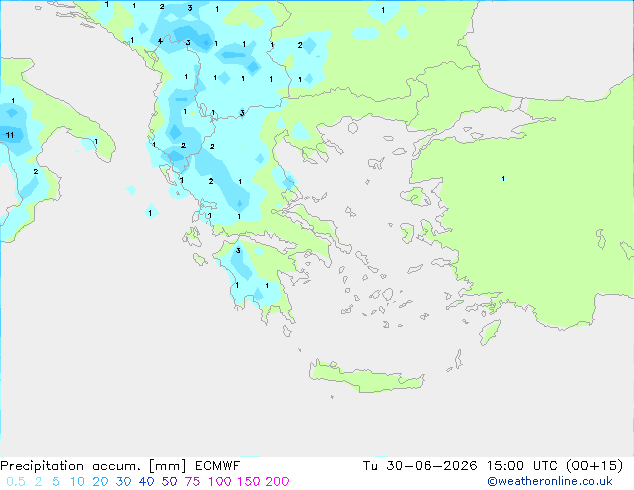
Task: Click the ECMWF model label
Action: pyautogui.click(x=218, y=466)
